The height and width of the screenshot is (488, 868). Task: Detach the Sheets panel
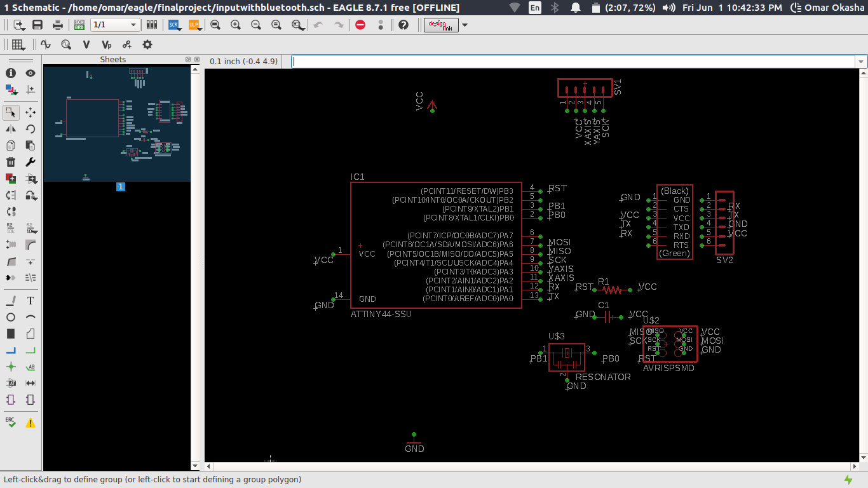[188, 59]
